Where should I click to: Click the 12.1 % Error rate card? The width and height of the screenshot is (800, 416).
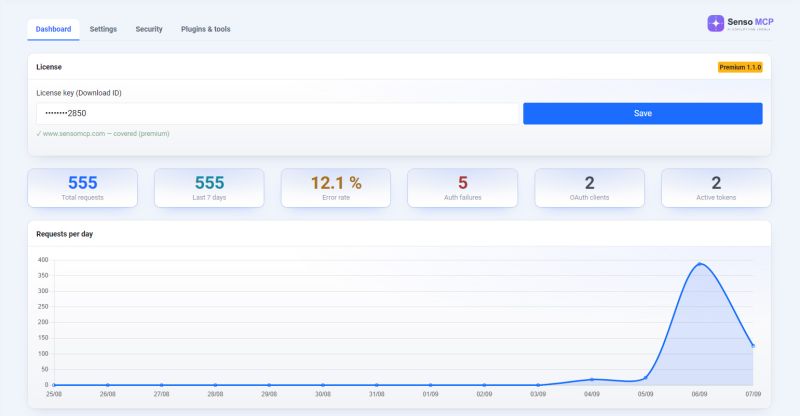(336, 188)
